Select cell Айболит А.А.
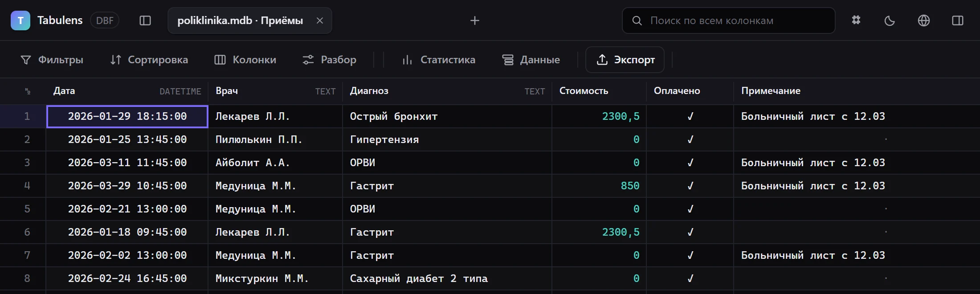The image size is (980, 294). coord(275,163)
